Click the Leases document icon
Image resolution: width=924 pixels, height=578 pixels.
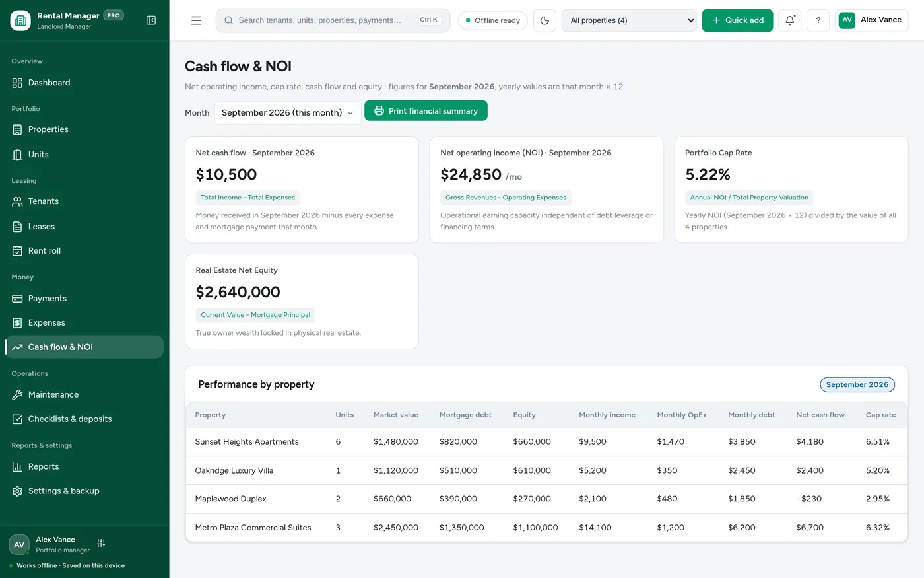click(x=17, y=227)
